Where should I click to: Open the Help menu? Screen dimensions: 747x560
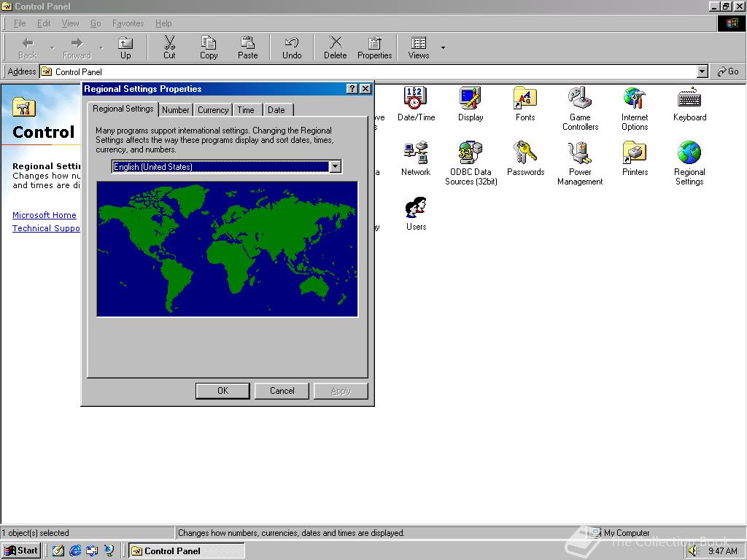(163, 23)
